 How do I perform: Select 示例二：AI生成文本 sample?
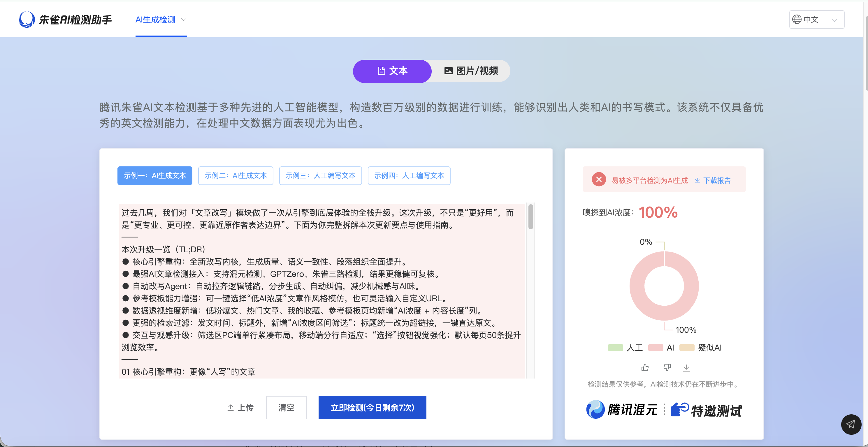point(236,175)
